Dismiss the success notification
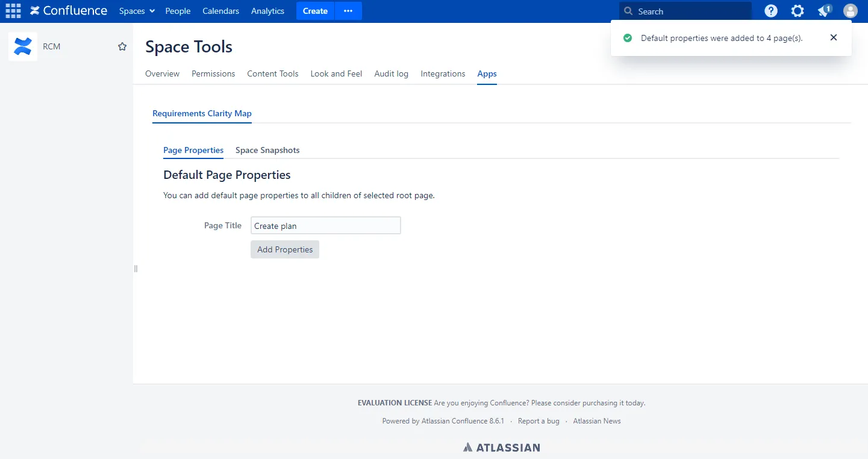The height and width of the screenshot is (459, 868). coord(834,37)
